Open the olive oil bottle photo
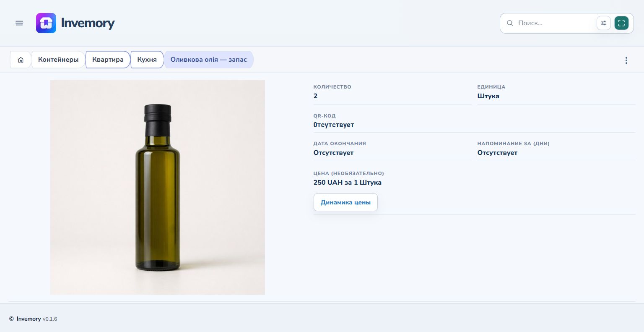 (158, 187)
